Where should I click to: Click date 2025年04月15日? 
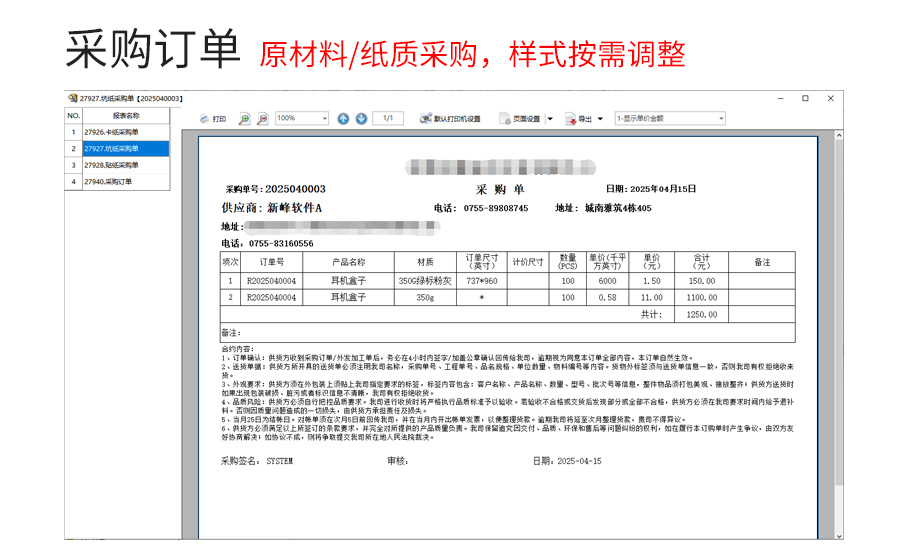point(663,189)
